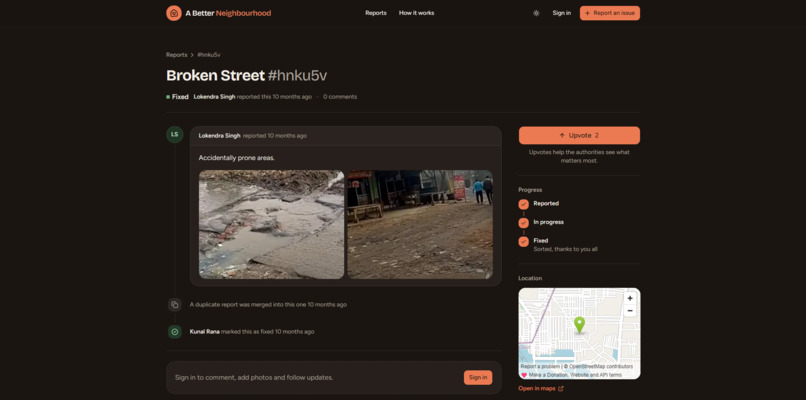This screenshot has height=400, width=806.
Task: Open the dirt road with pedestrians photo
Action: (x=420, y=224)
